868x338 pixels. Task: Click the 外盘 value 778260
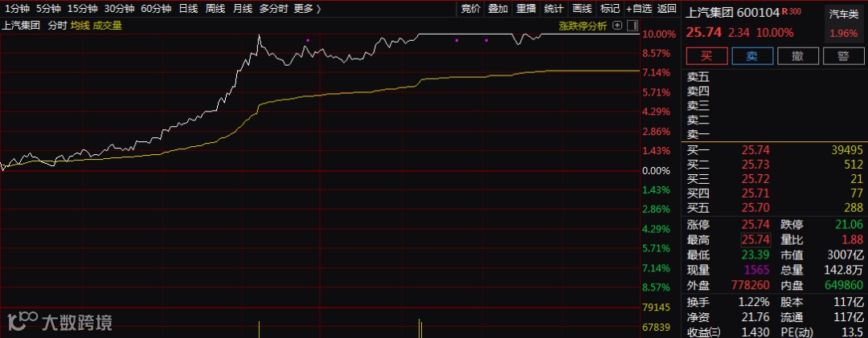[x=751, y=285]
